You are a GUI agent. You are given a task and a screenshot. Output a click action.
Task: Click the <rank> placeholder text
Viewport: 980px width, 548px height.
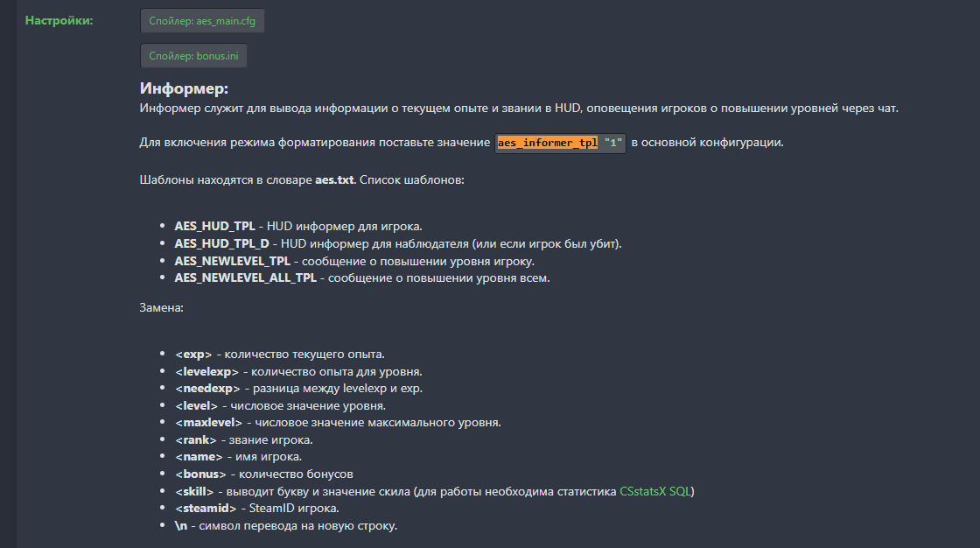pyautogui.click(x=196, y=440)
